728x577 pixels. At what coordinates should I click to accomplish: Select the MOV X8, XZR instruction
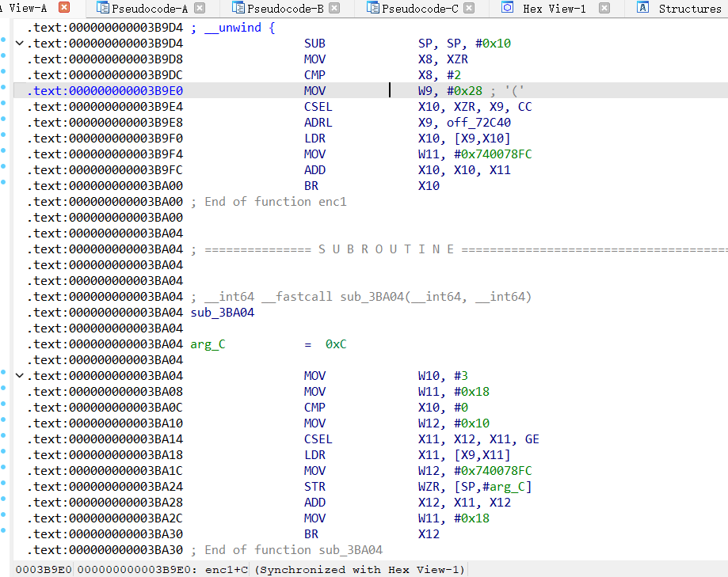[387, 59]
